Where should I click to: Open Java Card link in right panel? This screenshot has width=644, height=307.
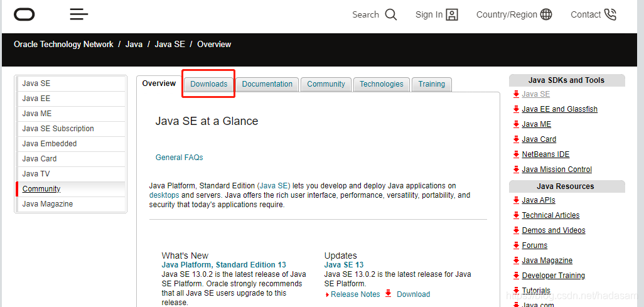pyautogui.click(x=539, y=139)
